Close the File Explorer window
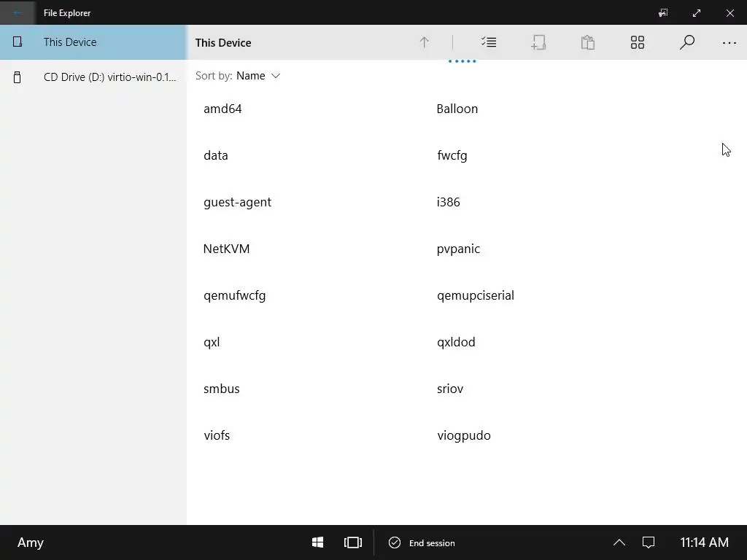The image size is (747, 560). pos(729,13)
